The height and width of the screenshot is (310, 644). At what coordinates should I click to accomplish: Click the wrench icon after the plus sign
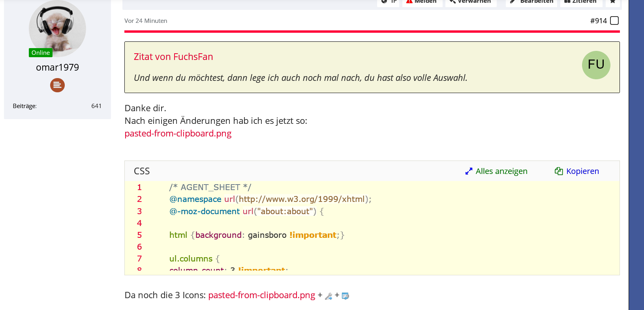329,296
